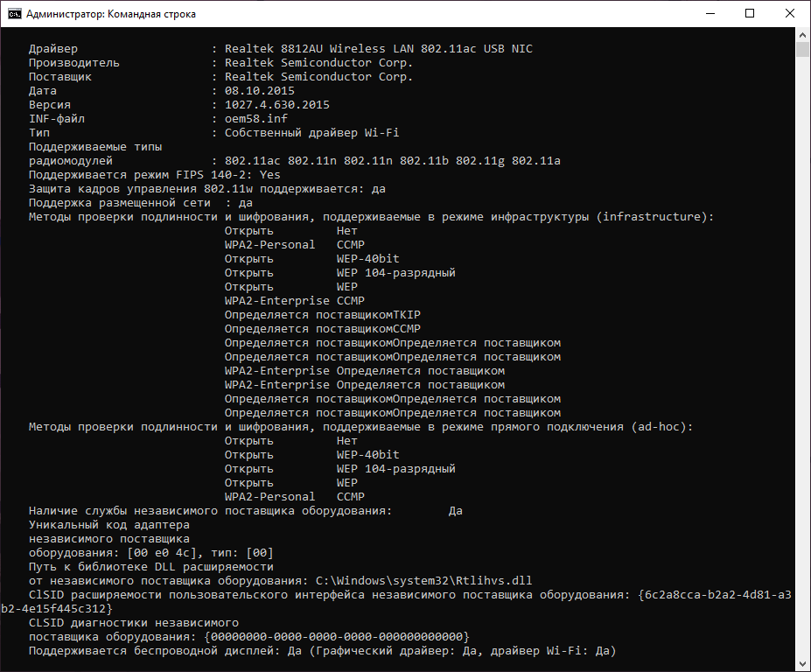This screenshot has width=811, height=672.
Task: Click the window title 'Администратор: Командная строка'
Action: click(111, 14)
